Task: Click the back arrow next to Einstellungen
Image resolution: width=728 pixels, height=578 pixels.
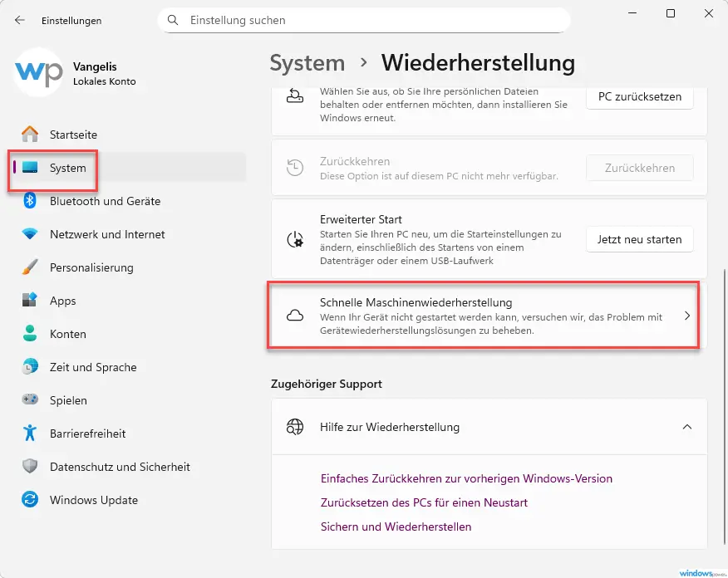Action: tap(18, 20)
